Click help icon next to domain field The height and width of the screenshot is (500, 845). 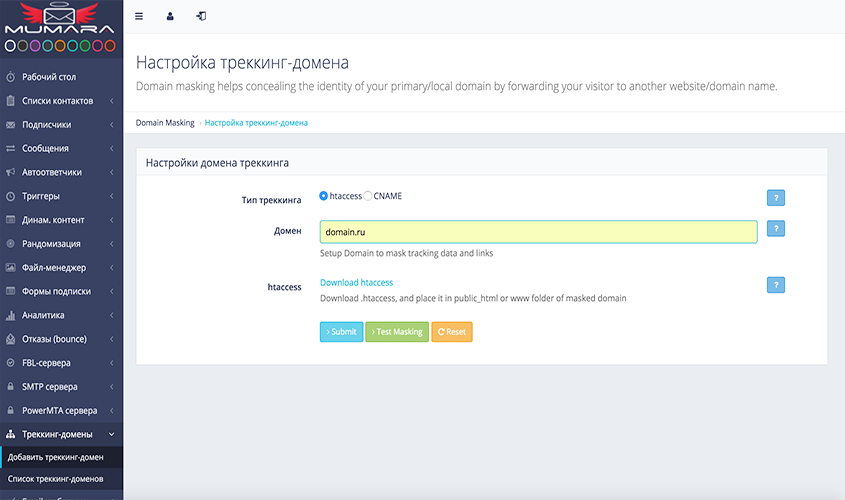[775, 229]
